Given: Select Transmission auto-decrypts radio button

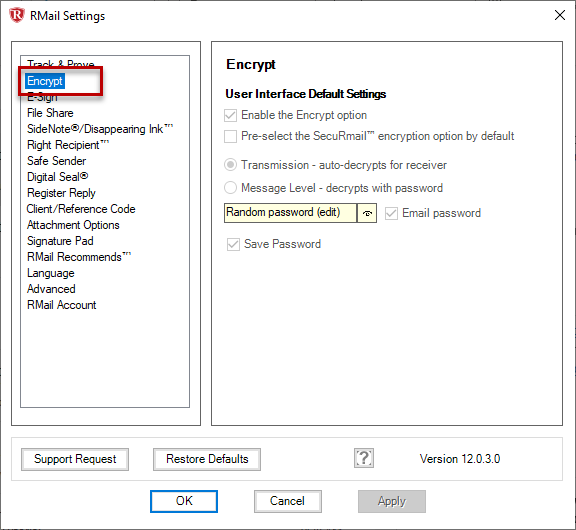Looking at the screenshot, I should 230,165.
